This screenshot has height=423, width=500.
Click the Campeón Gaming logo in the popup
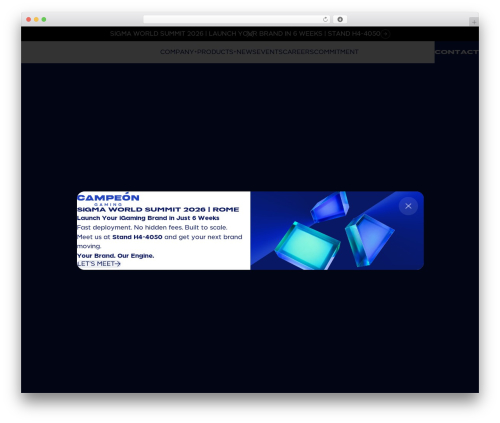[x=108, y=199]
